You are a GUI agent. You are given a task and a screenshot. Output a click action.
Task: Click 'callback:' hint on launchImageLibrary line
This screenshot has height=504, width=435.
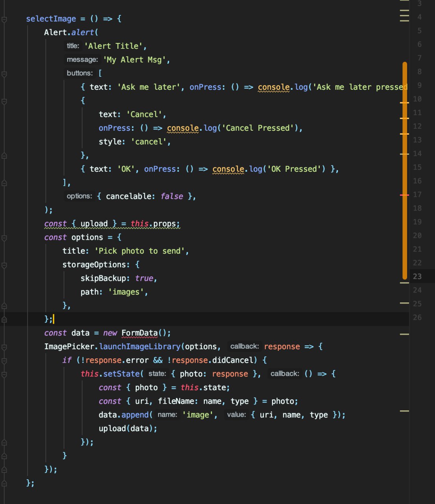click(244, 346)
